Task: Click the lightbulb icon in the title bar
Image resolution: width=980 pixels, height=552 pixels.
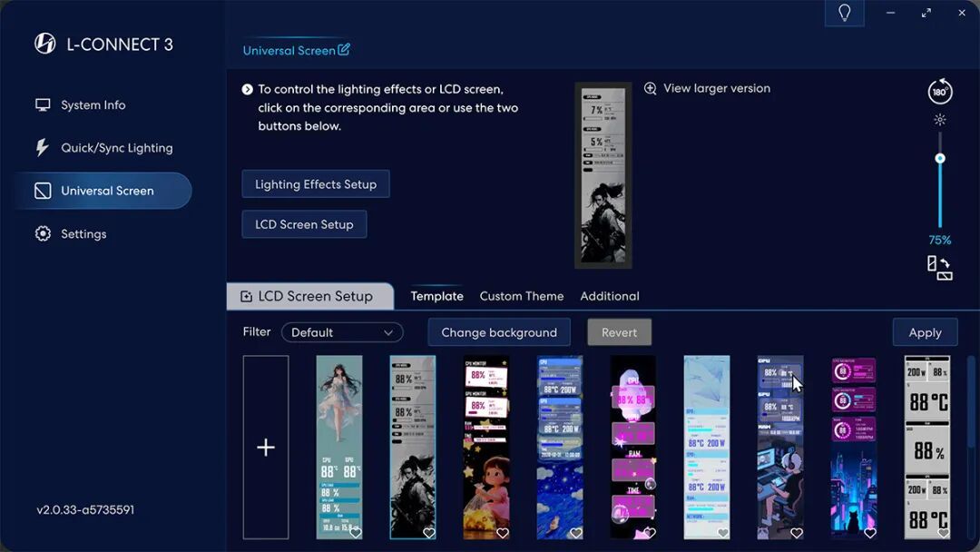Action: point(845,13)
